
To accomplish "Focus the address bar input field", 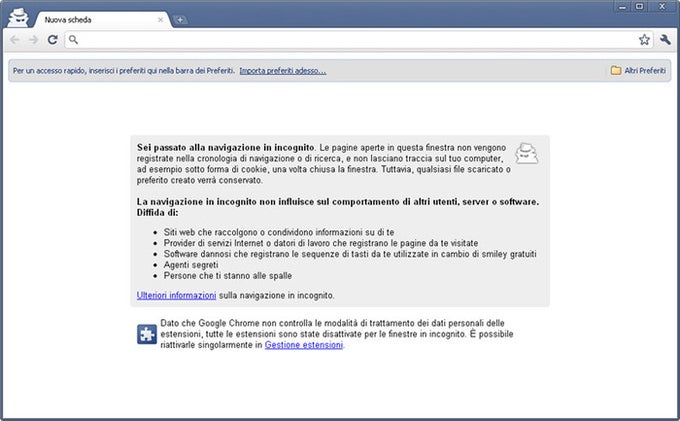I will click(x=358, y=40).
